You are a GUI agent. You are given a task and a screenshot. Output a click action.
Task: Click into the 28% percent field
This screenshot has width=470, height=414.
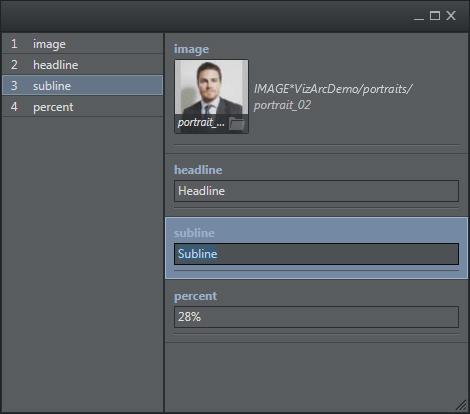tap(316, 317)
